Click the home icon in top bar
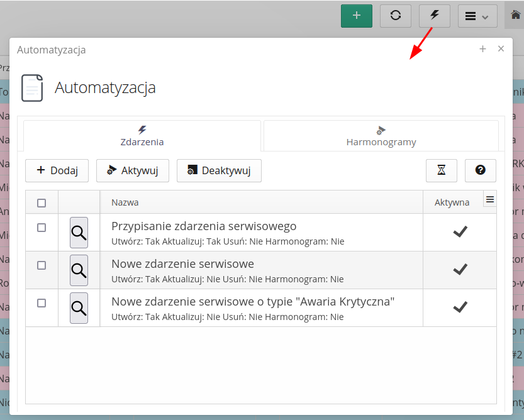 [x=515, y=16]
